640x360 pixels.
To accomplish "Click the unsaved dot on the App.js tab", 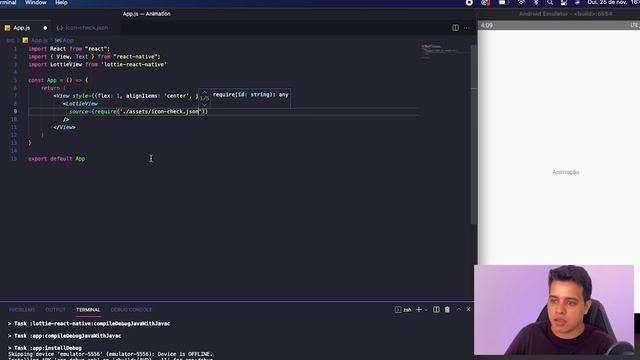I will (45, 28).
